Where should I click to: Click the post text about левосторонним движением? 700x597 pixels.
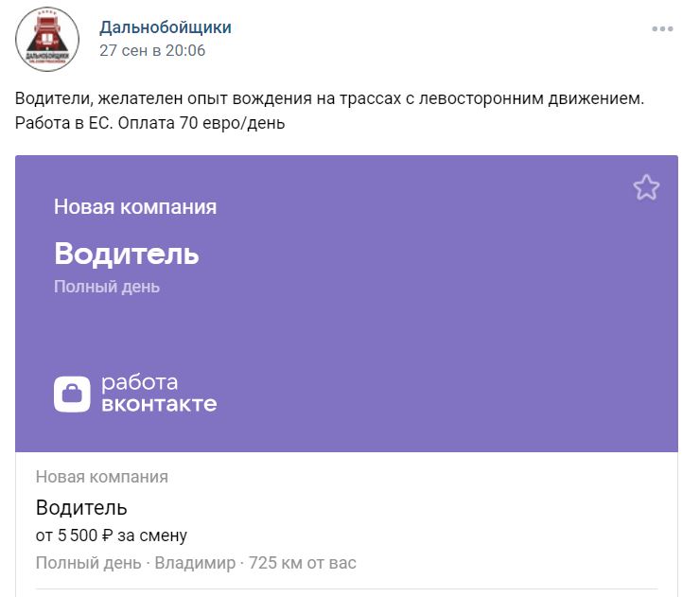tap(329, 98)
